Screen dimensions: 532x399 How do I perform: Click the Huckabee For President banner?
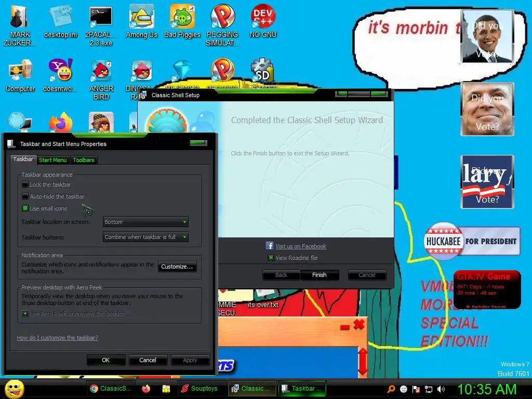pyautogui.click(x=472, y=241)
